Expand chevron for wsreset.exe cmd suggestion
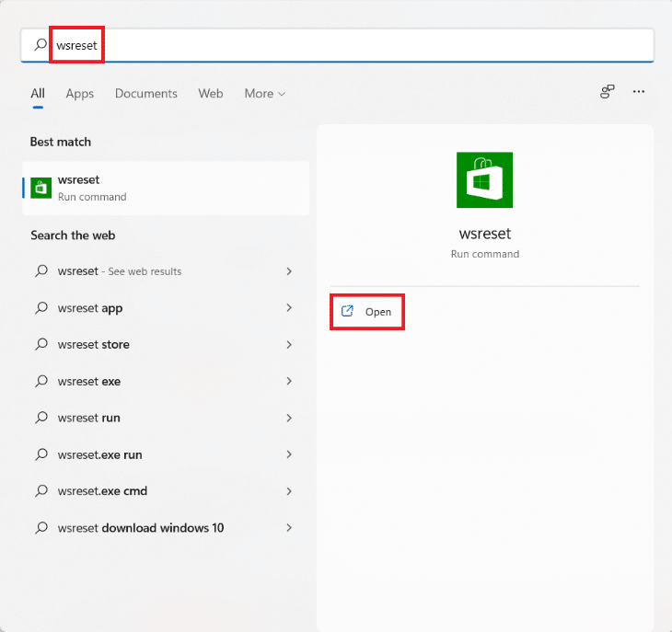Viewport: 672px width, 632px height. pos(289,491)
